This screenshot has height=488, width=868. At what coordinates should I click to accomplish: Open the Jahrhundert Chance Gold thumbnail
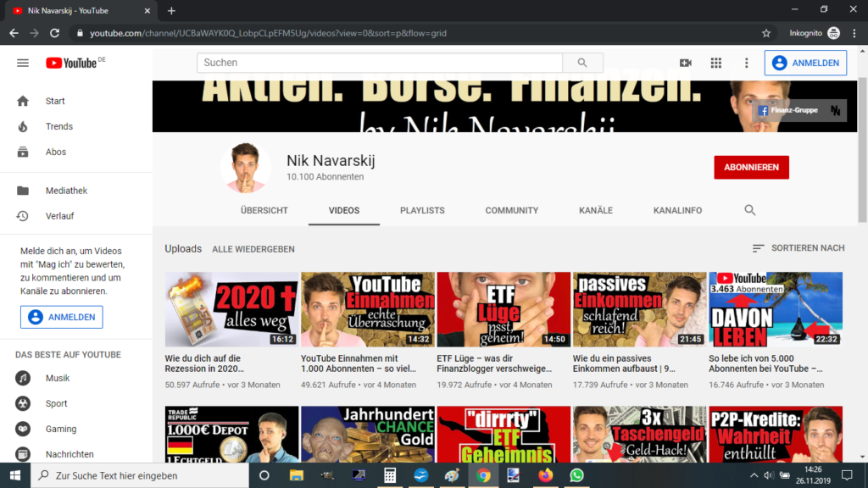tap(368, 435)
